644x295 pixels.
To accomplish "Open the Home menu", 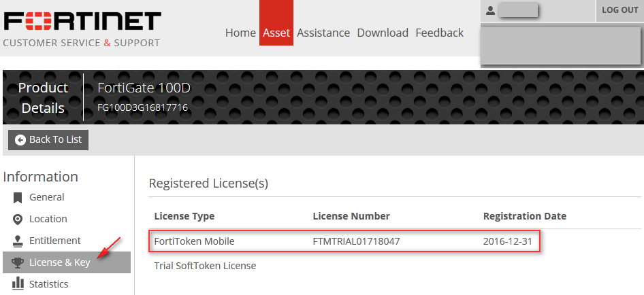I will [x=240, y=33].
